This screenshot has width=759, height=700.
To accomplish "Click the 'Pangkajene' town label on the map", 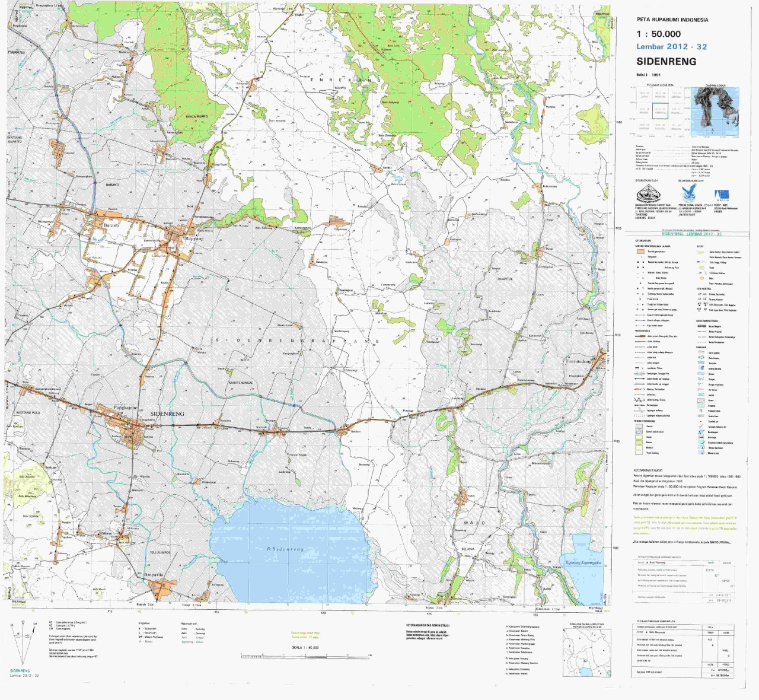I will [x=125, y=408].
